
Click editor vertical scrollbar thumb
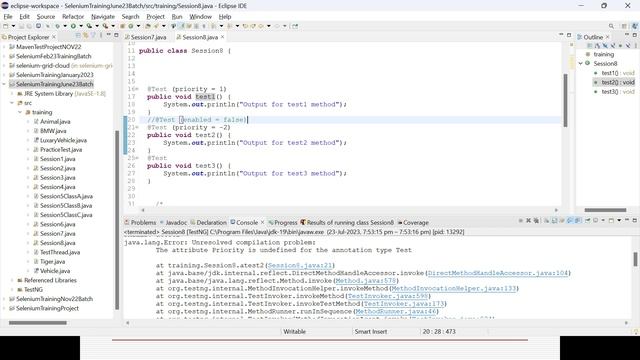565,100
